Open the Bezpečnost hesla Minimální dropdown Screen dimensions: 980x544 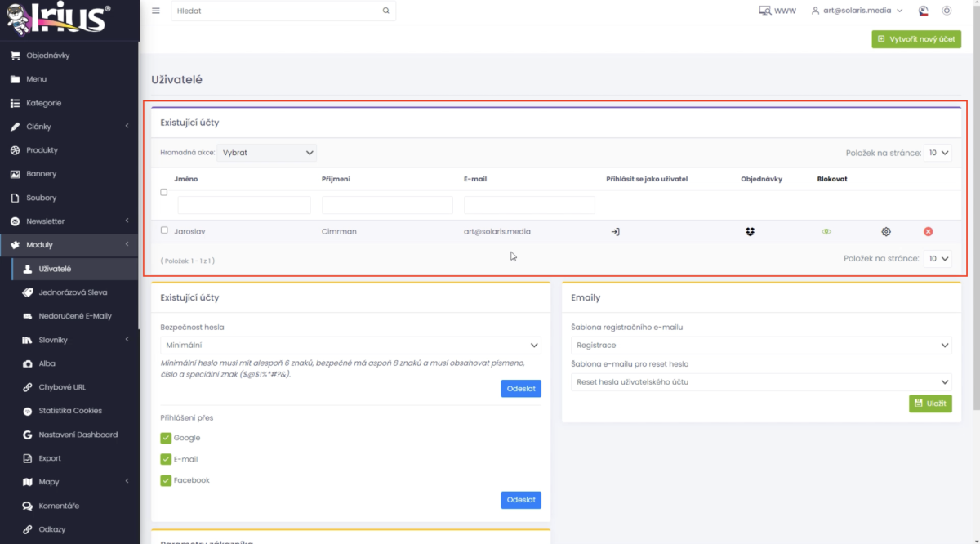[351, 346]
